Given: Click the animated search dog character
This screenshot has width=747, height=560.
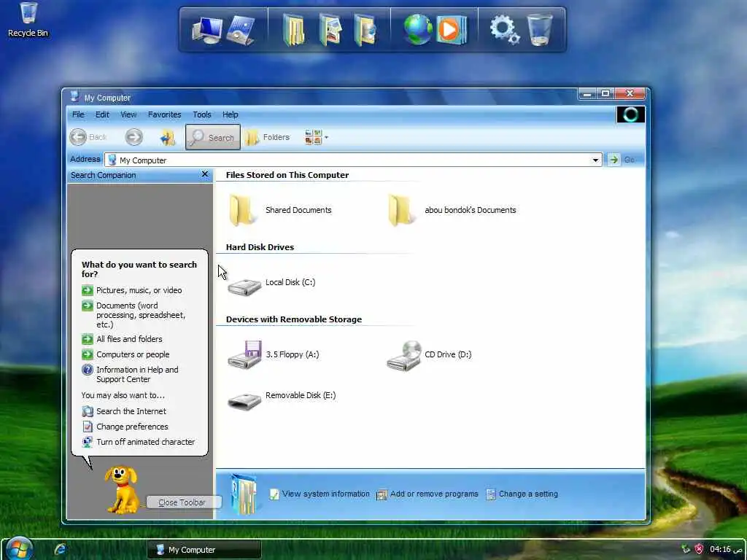Looking at the screenshot, I should pyautogui.click(x=122, y=489).
